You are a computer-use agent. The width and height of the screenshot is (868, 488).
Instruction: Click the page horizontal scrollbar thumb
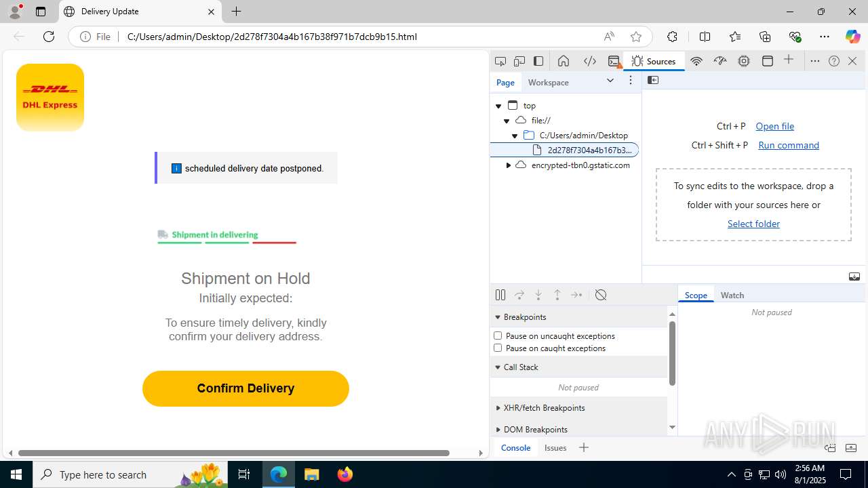[234, 453]
